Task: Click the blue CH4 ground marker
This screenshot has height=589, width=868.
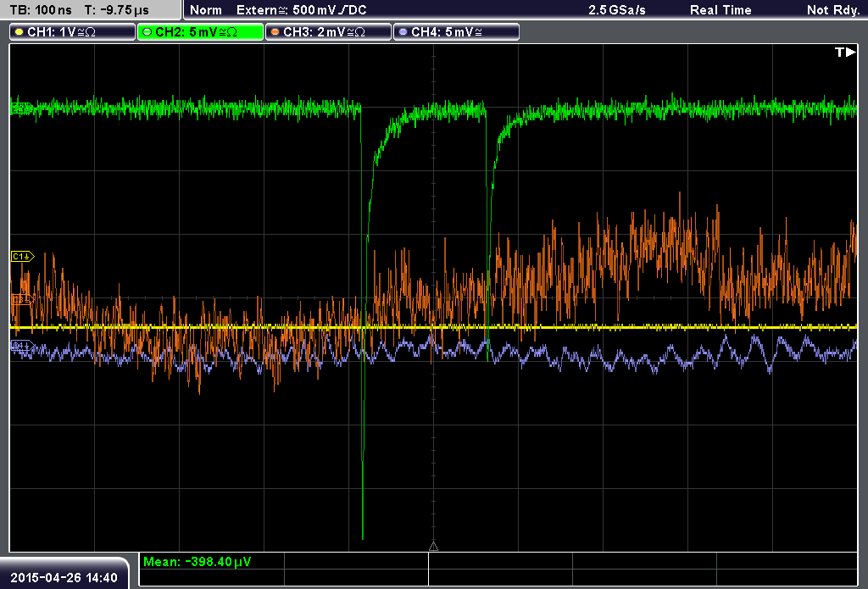Action: [x=23, y=347]
